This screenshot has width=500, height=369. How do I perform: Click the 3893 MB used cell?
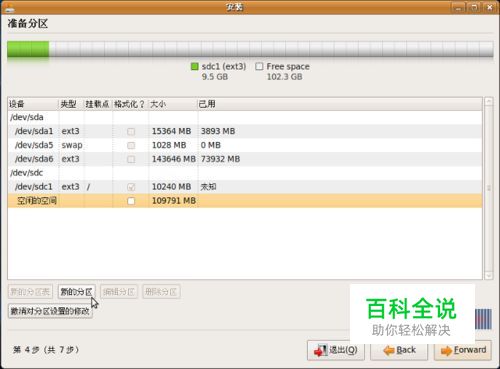pyautogui.click(x=218, y=131)
